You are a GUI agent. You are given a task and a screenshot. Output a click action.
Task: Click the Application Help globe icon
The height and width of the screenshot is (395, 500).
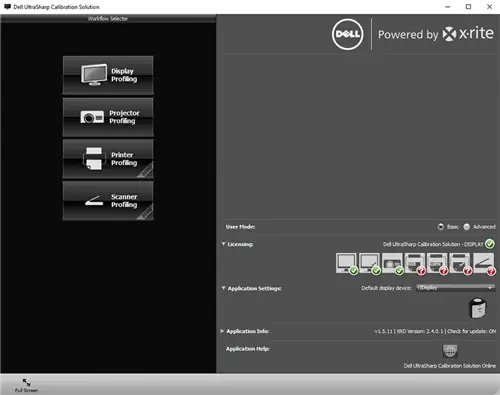click(450, 351)
